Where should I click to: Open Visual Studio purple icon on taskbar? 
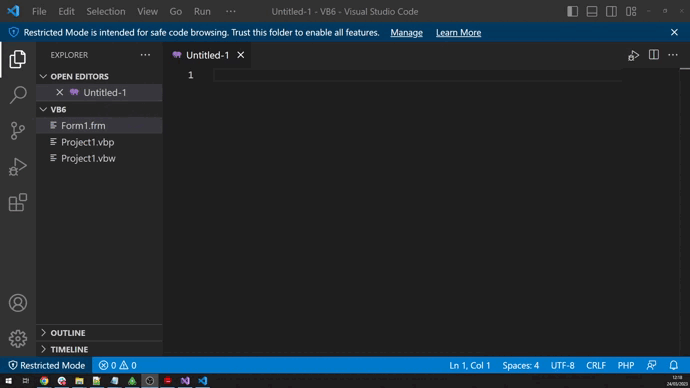(185, 381)
